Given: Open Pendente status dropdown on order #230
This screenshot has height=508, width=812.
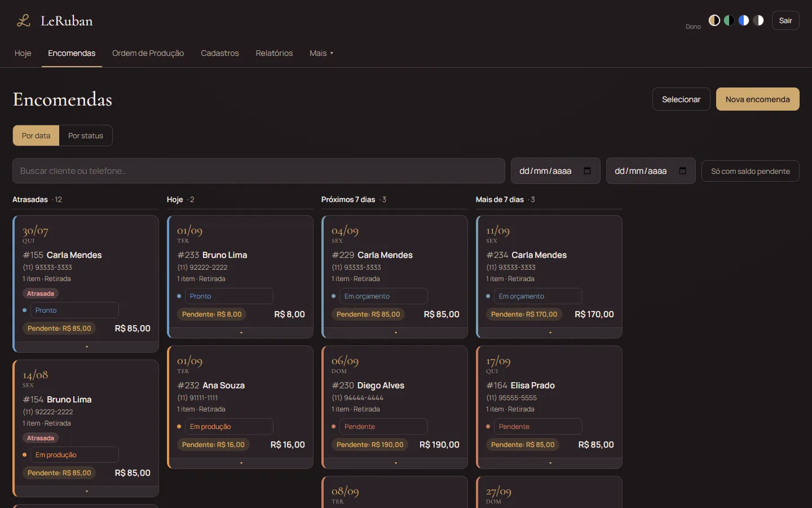Looking at the screenshot, I should click(383, 427).
